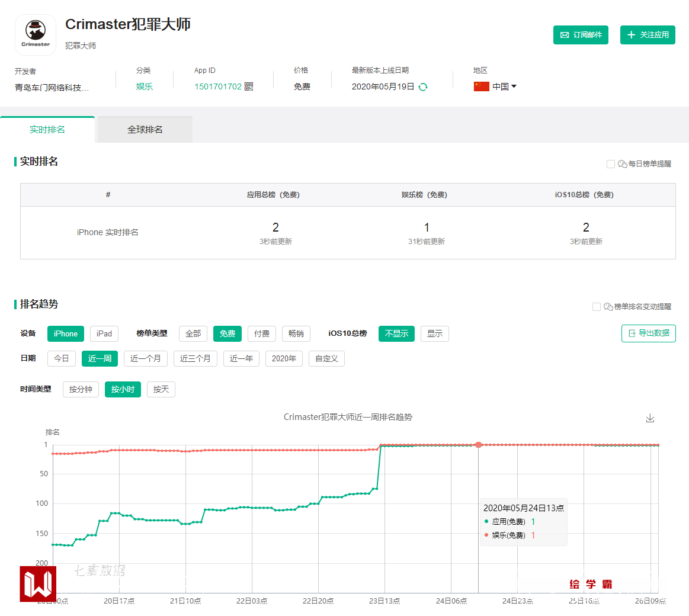This screenshot has height=616, width=689.
Task: Select 按小时 time type
Action: pos(123,389)
